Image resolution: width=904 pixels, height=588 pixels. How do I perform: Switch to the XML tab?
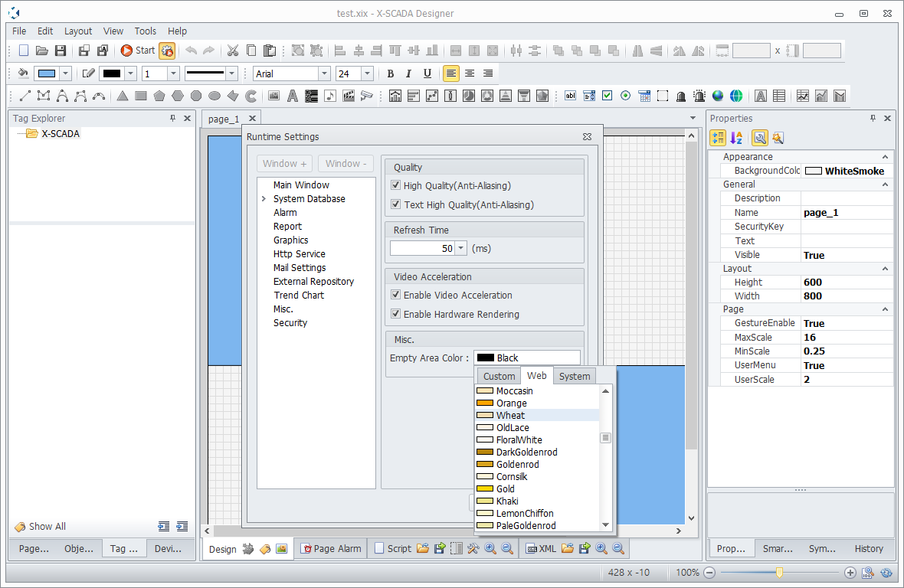coord(542,549)
